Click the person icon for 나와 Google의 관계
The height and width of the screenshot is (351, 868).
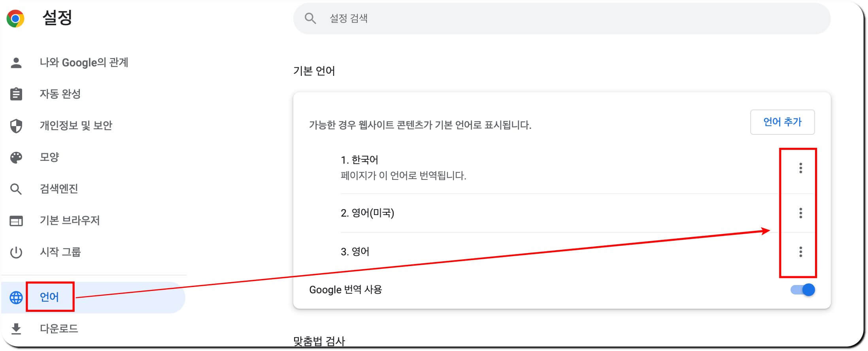(16, 62)
